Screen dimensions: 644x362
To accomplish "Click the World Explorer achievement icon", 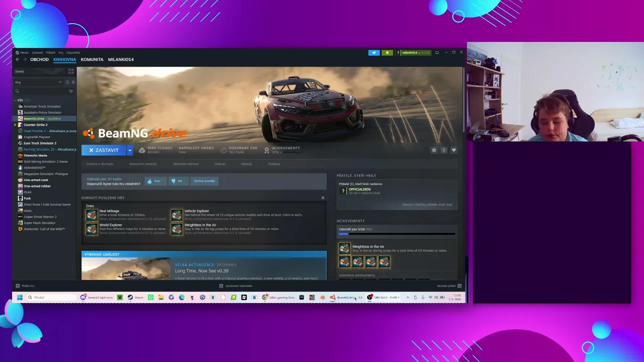I will pos(92,229).
